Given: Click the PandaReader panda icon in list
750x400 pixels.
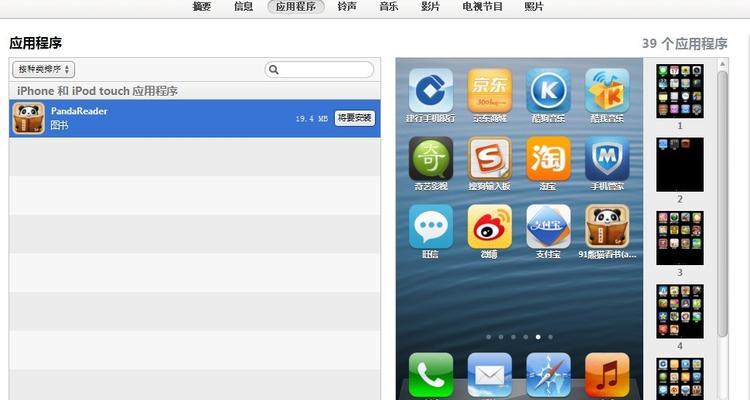Looking at the screenshot, I should [29, 118].
